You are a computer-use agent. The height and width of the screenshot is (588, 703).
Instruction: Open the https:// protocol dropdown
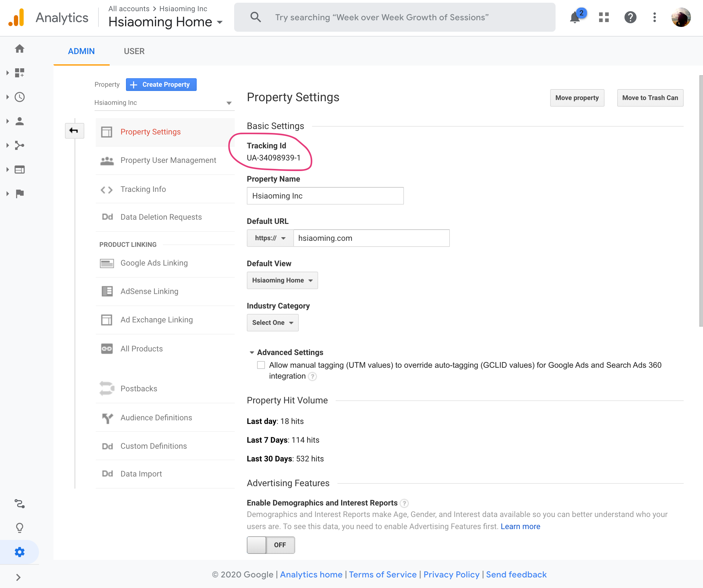pyautogui.click(x=270, y=238)
